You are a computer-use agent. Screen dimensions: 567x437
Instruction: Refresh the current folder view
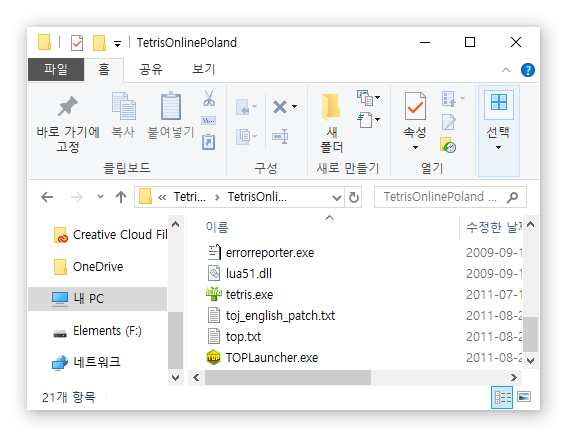coord(353,198)
